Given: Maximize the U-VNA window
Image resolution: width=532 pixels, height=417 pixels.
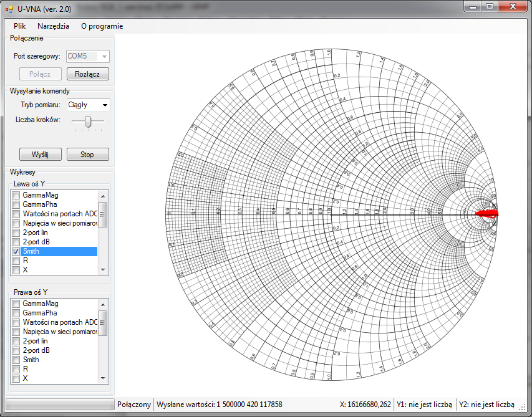Looking at the screenshot, I should tap(490, 6).
